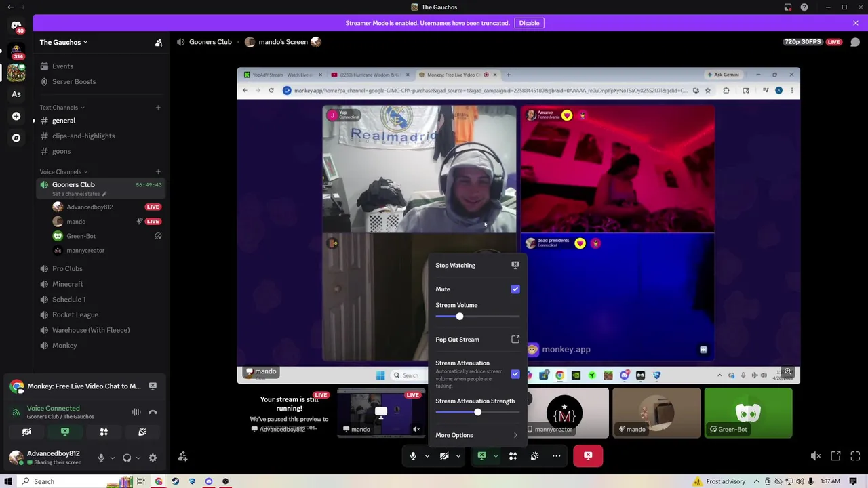Open the Discord direct messages home icon
Screen dimensions: 868x488
(16, 26)
